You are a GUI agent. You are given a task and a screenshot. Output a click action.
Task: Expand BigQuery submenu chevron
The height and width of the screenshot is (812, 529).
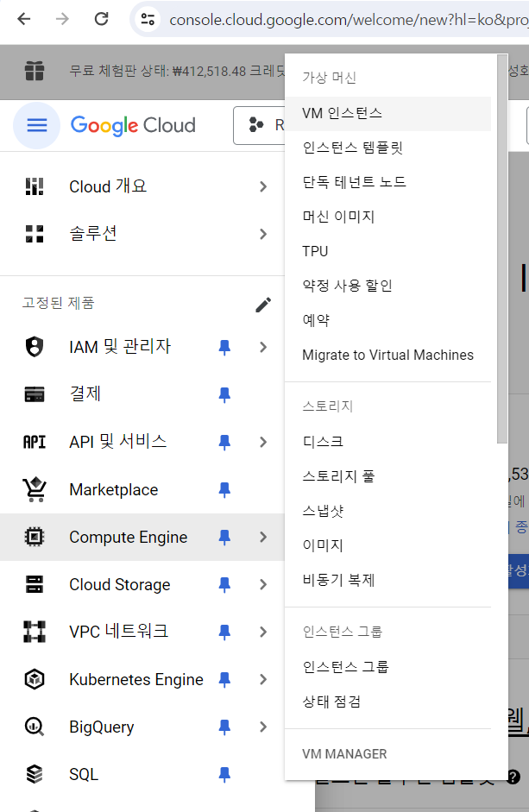(x=263, y=727)
